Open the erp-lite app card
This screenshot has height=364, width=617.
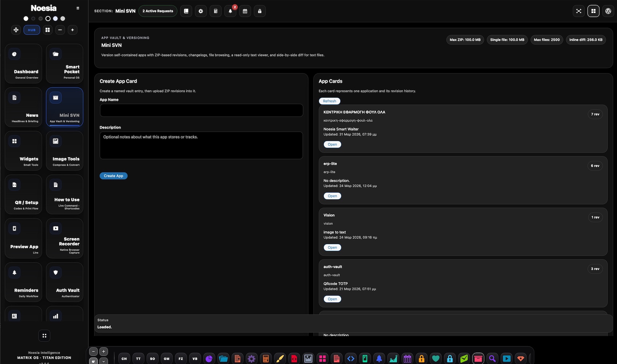tap(332, 196)
